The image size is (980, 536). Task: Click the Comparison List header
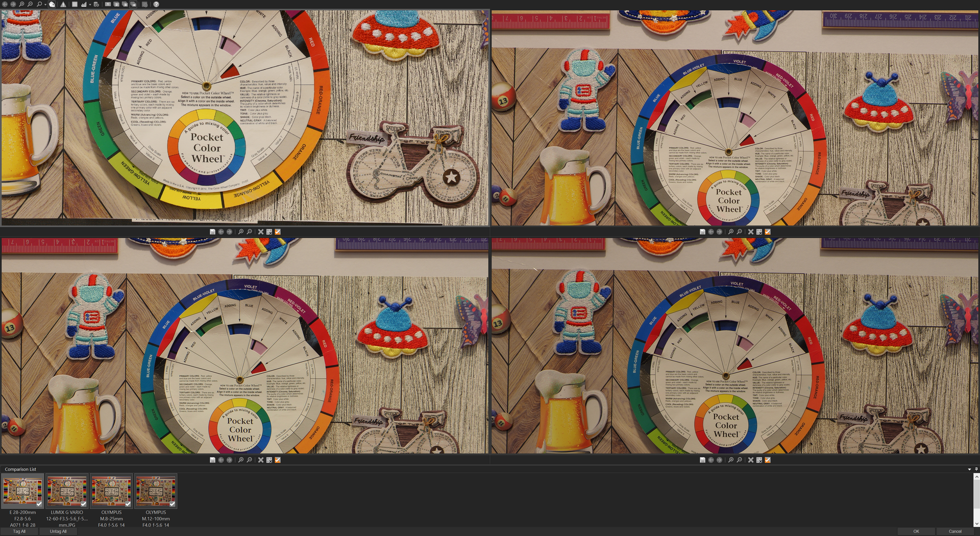tap(21, 469)
